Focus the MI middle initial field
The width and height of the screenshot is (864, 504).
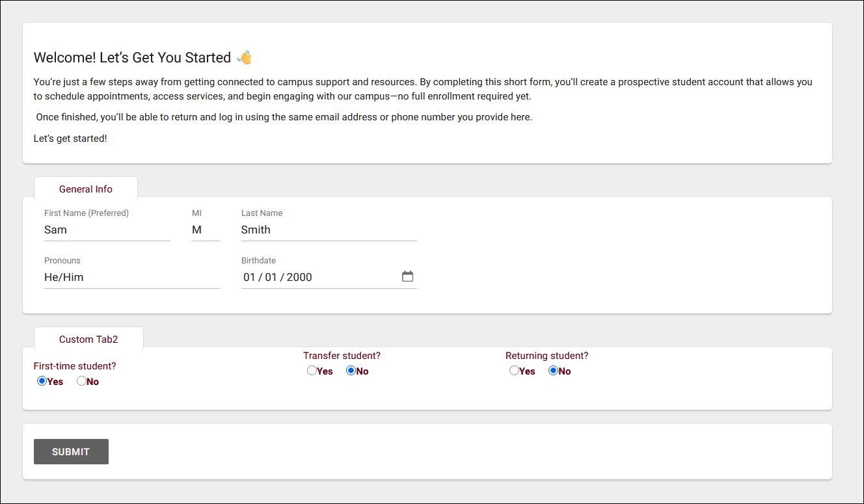pyautogui.click(x=206, y=230)
